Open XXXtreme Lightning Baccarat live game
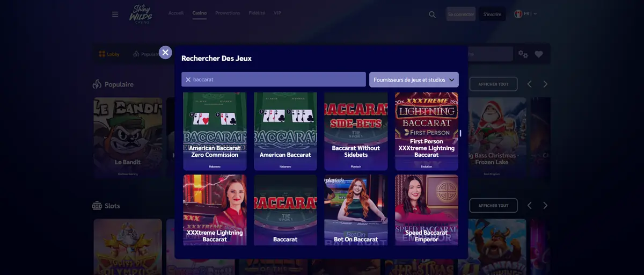The image size is (644, 275). tap(215, 210)
